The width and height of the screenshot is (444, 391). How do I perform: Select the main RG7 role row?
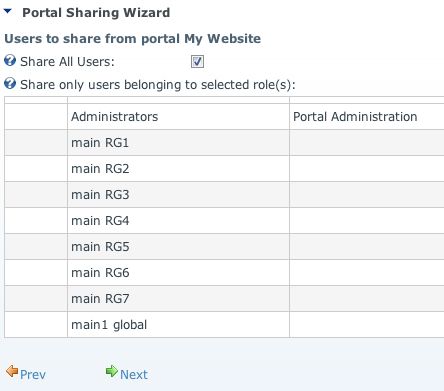pyautogui.click(x=224, y=299)
